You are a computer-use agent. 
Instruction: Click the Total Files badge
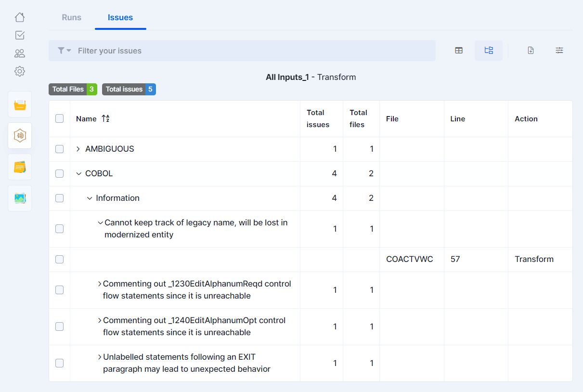73,89
